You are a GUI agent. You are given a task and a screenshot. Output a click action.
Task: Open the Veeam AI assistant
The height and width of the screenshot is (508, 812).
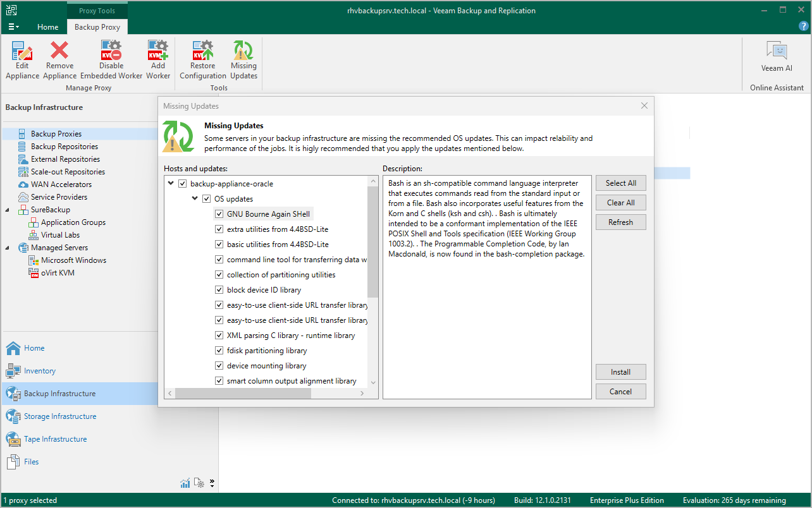(777, 57)
